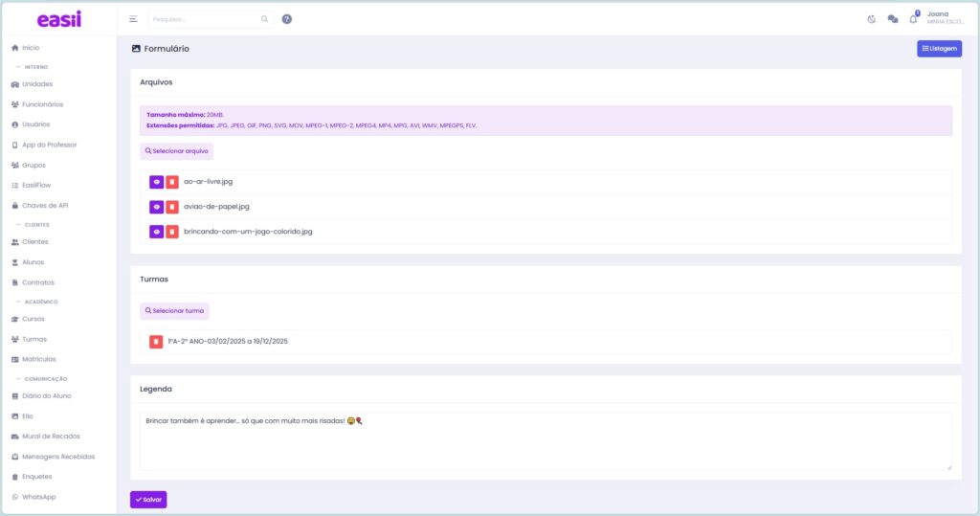This screenshot has height=516, width=980.
Task: Collapse the sidebar with hamburger icon
Action: [x=133, y=19]
